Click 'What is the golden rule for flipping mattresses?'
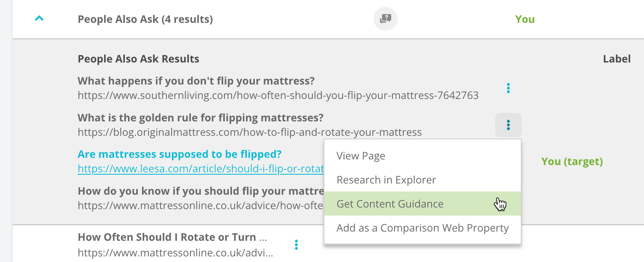Image resolution: width=644 pixels, height=262 pixels. tap(200, 118)
